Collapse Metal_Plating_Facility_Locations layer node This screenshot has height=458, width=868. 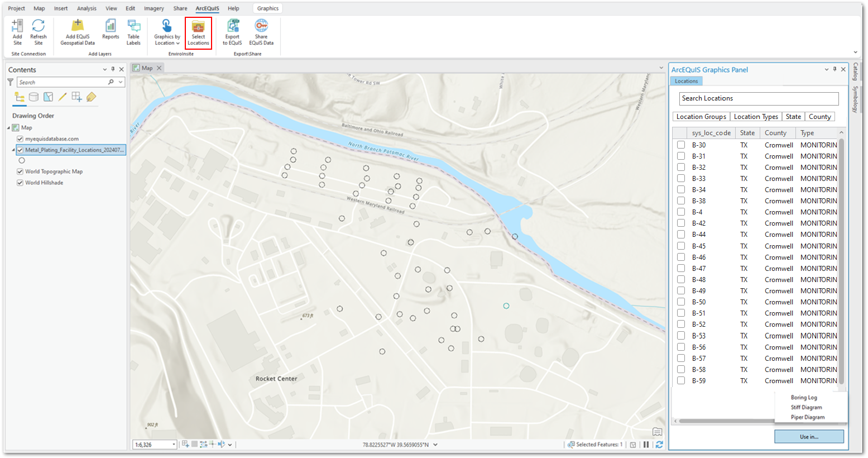pyautogui.click(x=13, y=150)
